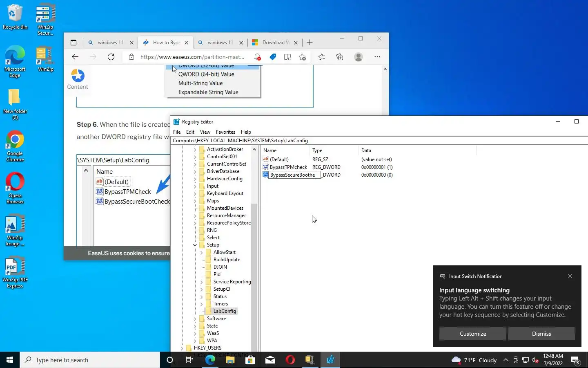This screenshot has height=368, width=588.
Task: Refresh the EaseUS page in Edge
Action: point(111,57)
